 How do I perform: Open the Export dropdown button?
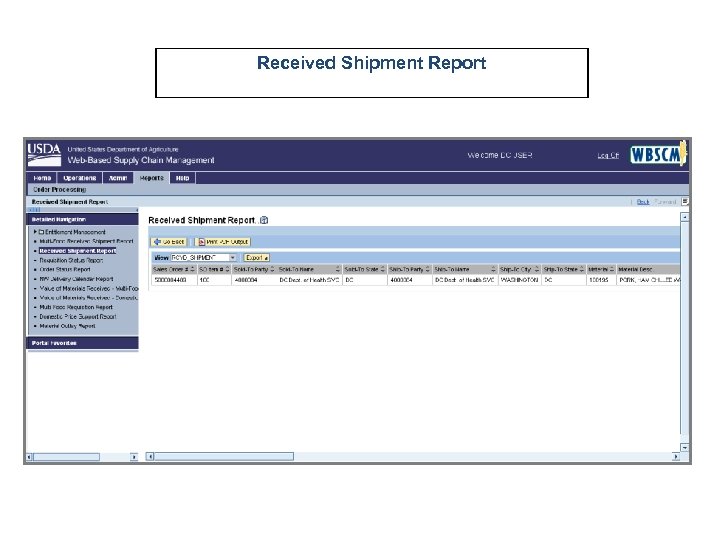point(256,258)
